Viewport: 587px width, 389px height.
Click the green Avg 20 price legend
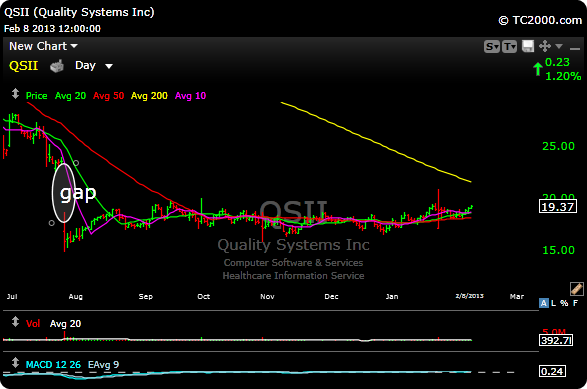70,96
